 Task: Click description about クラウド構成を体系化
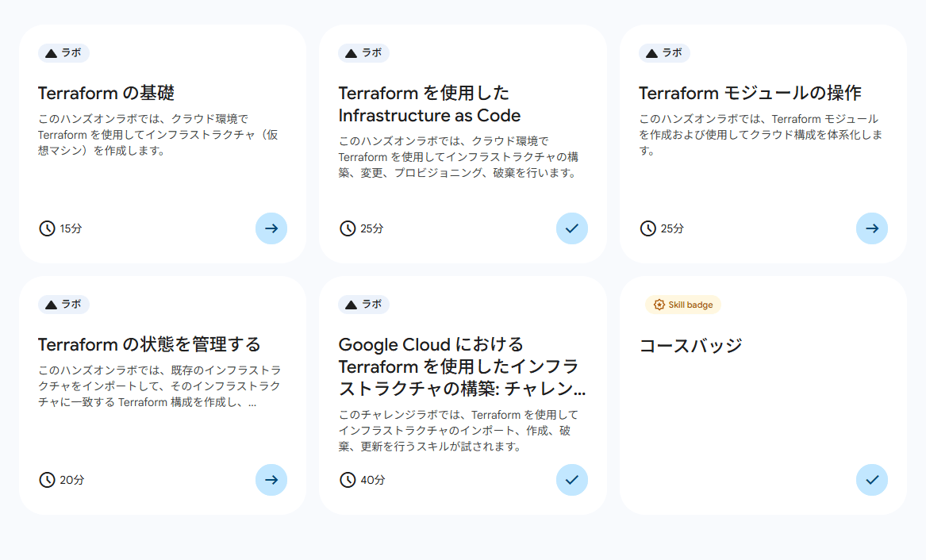coord(761,135)
